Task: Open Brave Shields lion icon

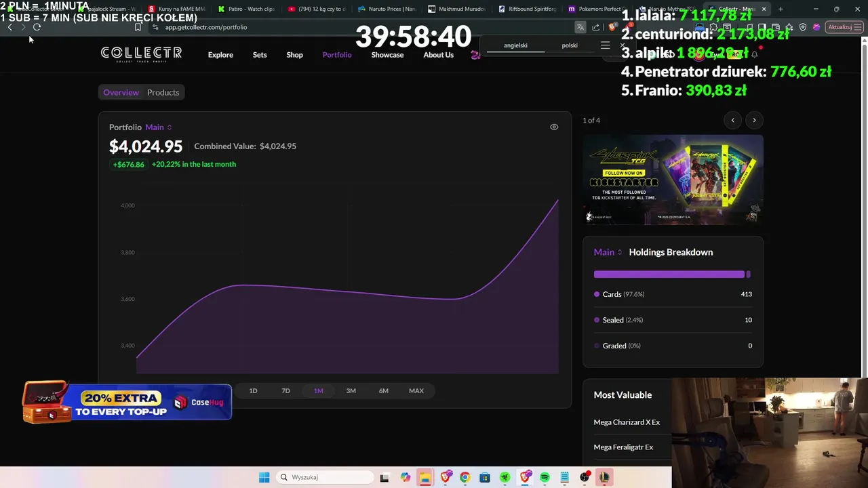Action: [611, 27]
